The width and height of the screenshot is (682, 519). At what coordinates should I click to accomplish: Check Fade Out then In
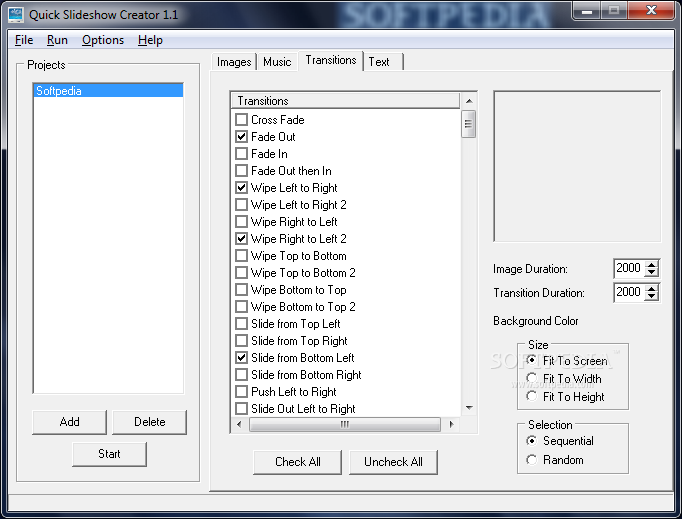[241, 171]
